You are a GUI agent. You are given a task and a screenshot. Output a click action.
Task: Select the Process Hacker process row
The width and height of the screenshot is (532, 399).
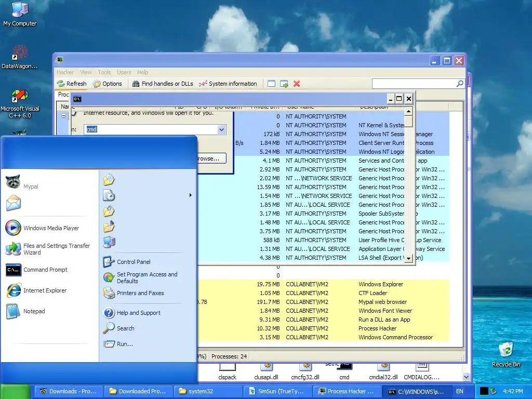(x=324, y=328)
